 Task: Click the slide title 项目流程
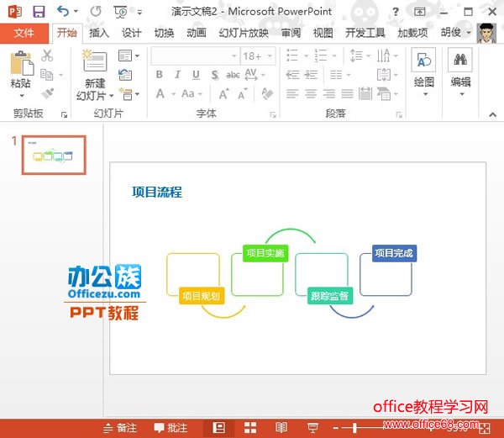(x=157, y=193)
